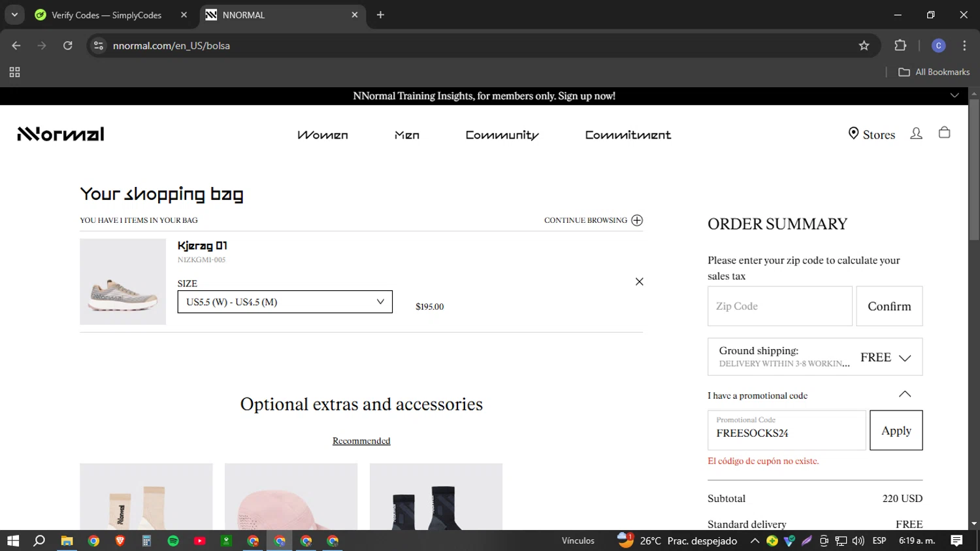Show hidden system tray icons
Screen dimensions: 980x551
755,541
